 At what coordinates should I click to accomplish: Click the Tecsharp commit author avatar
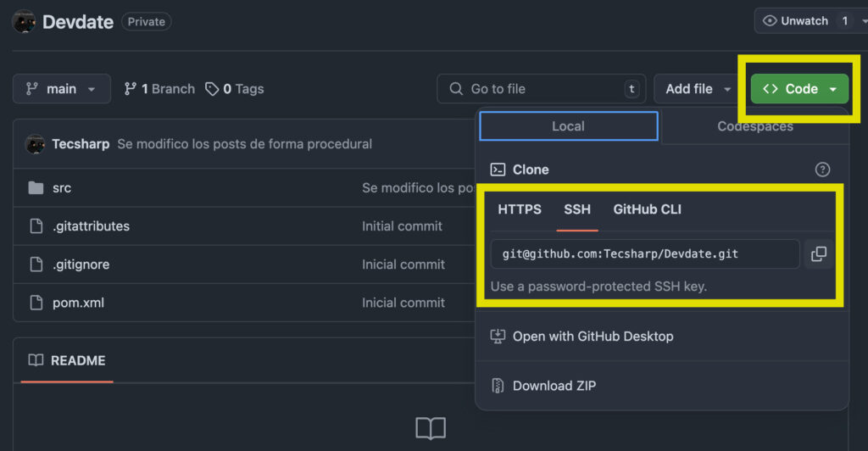click(x=35, y=144)
